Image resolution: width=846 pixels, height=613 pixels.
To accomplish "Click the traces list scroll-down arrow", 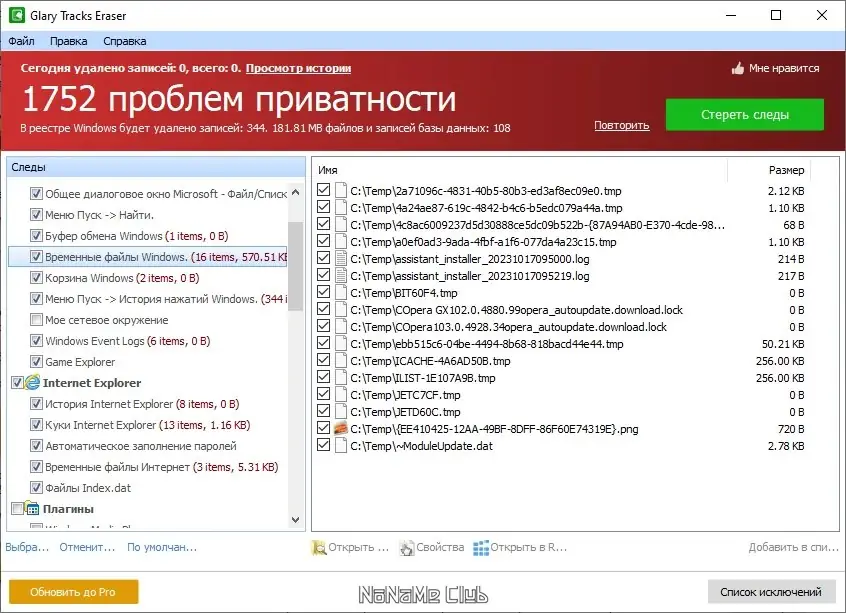I will [295, 520].
